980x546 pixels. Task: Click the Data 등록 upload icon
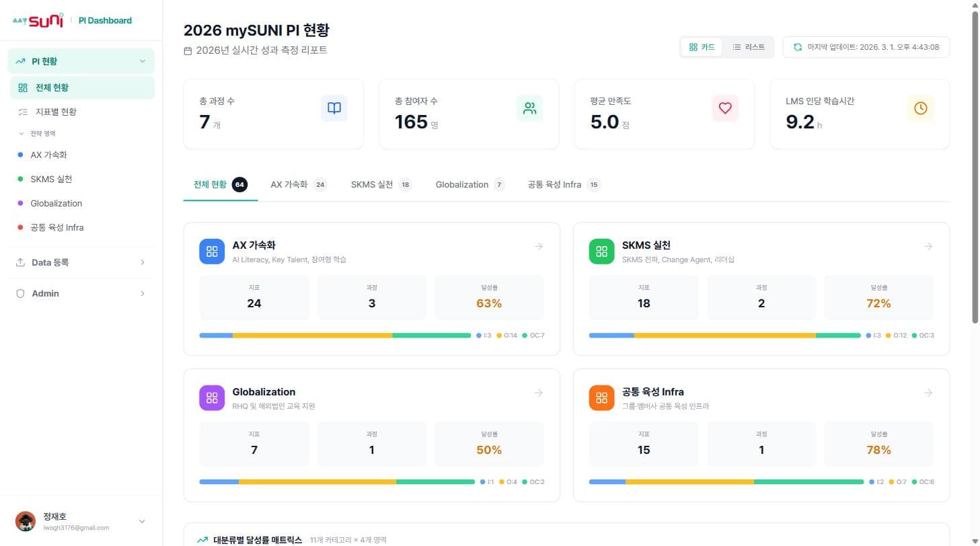[20, 262]
